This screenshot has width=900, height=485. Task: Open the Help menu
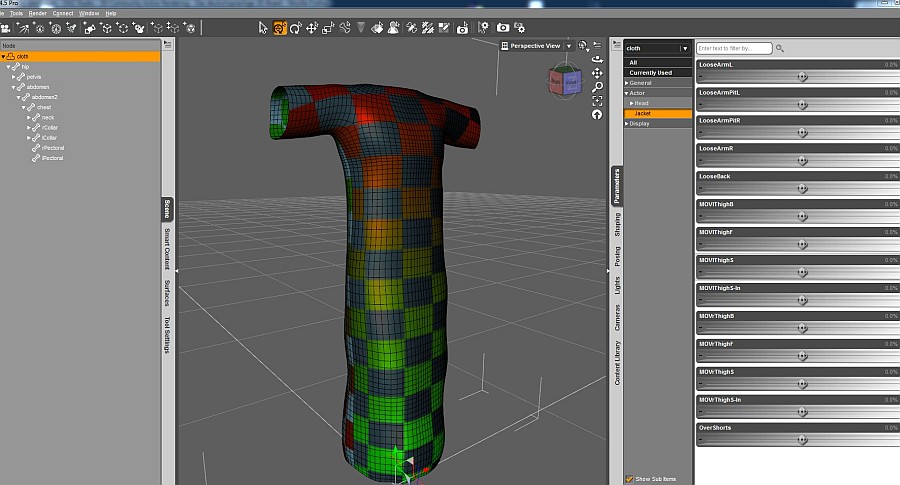click(x=111, y=13)
